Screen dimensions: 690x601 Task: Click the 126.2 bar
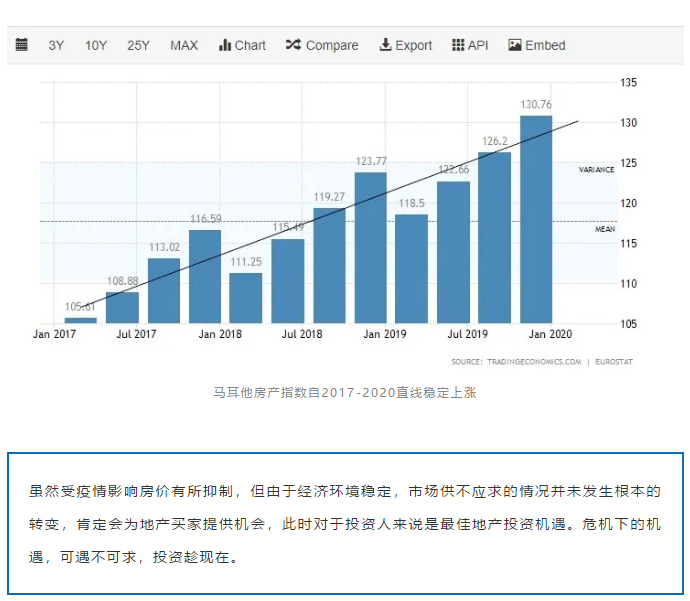[x=495, y=238]
